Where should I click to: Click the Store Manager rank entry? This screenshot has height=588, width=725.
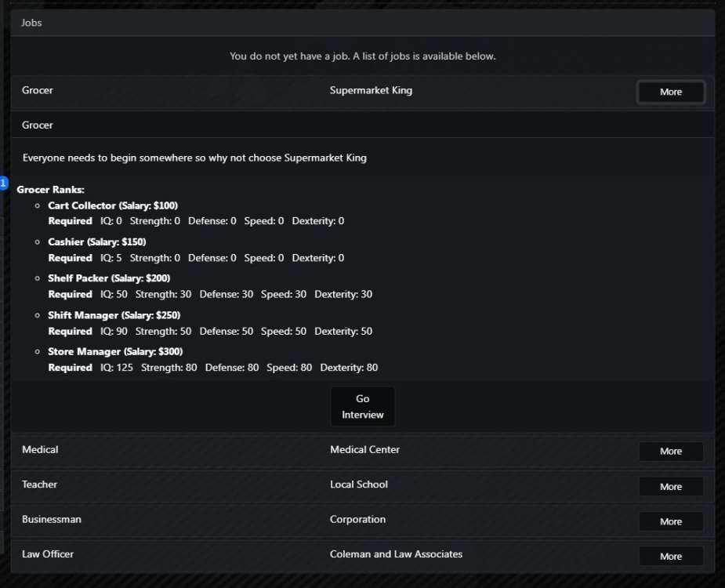[x=115, y=351]
